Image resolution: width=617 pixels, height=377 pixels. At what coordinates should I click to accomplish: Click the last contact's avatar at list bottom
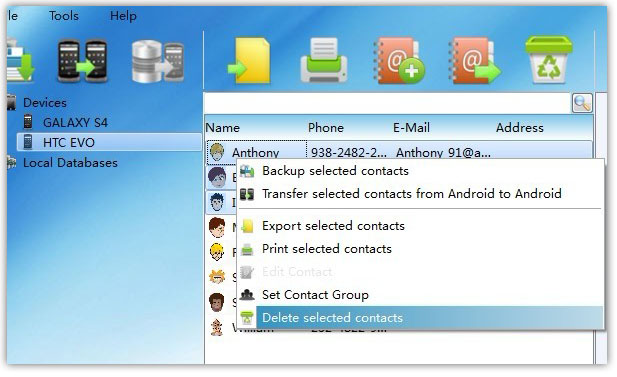coord(217,327)
